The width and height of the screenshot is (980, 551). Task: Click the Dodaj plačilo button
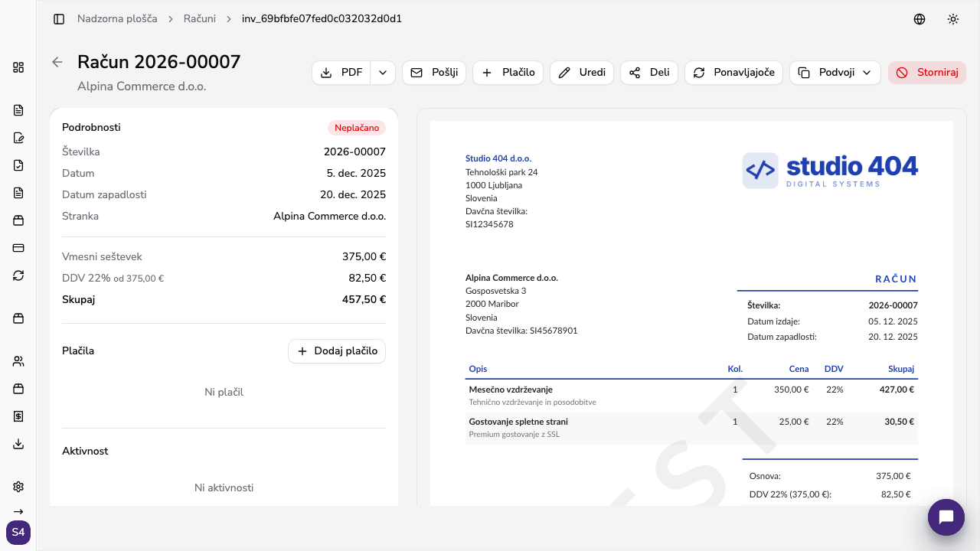[x=337, y=351]
